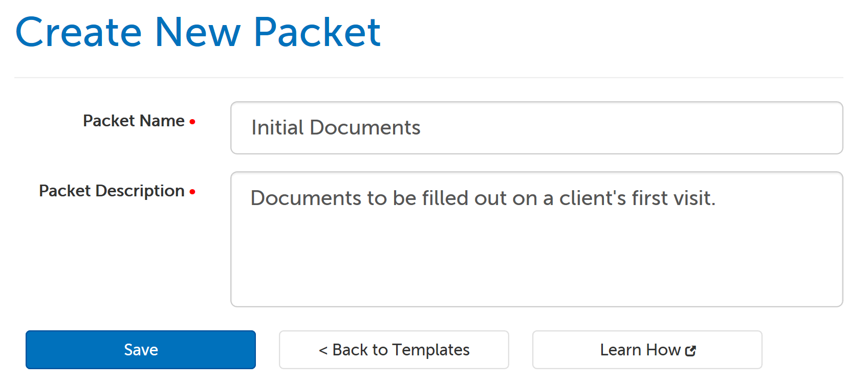Click the Back to Templates navigation button
This screenshot has height=384, width=868.
(x=394, y=350)
